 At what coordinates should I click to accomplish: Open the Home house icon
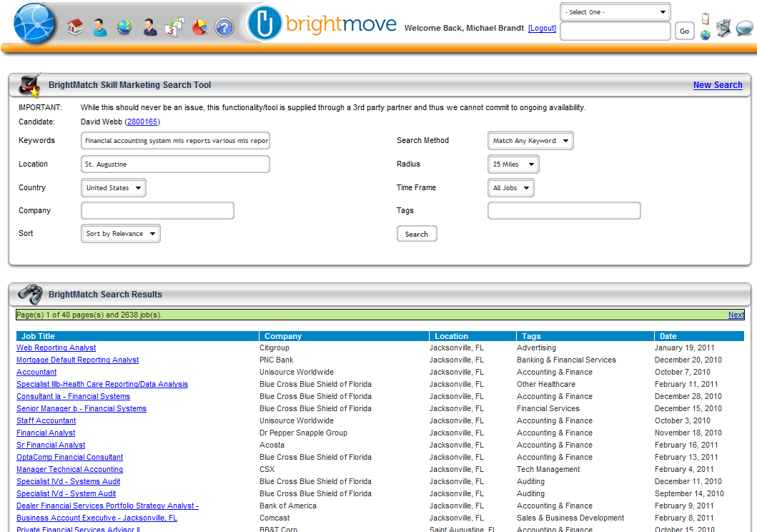74,27
